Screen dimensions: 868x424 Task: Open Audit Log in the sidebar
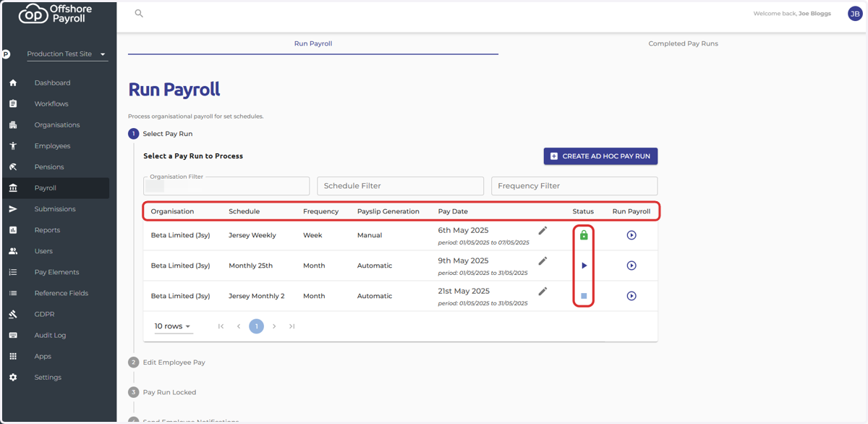[50, 335]
